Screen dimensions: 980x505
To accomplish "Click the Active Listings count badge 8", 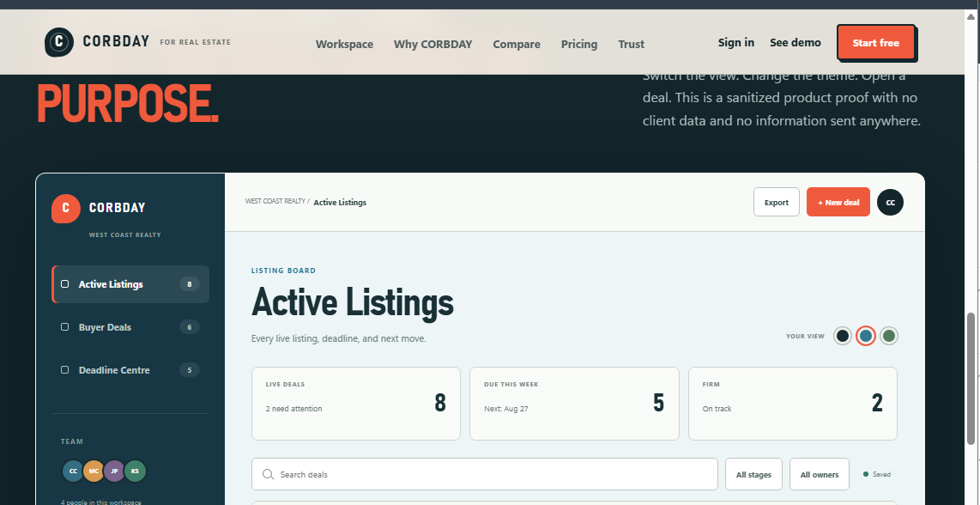I will tap(190, 284).
